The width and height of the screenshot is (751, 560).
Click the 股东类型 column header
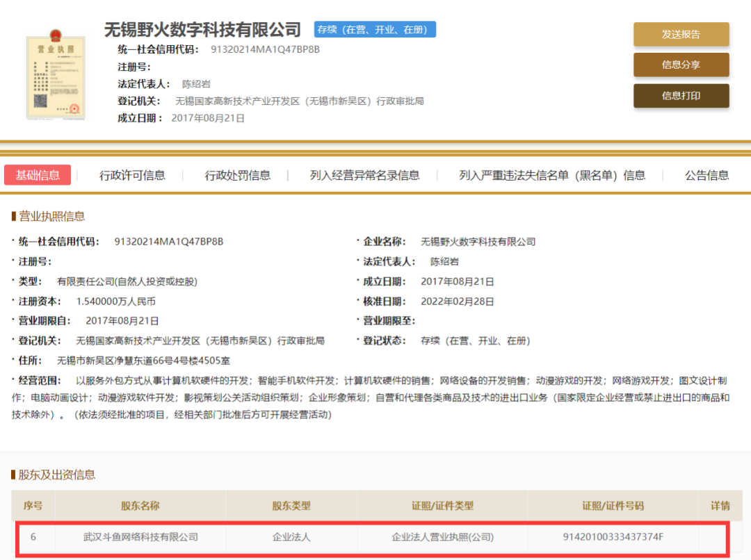pos(291,505)
